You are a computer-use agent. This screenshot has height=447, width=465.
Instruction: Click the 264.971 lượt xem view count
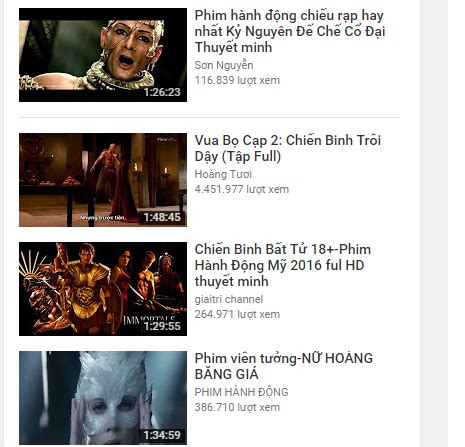(237, 314)
